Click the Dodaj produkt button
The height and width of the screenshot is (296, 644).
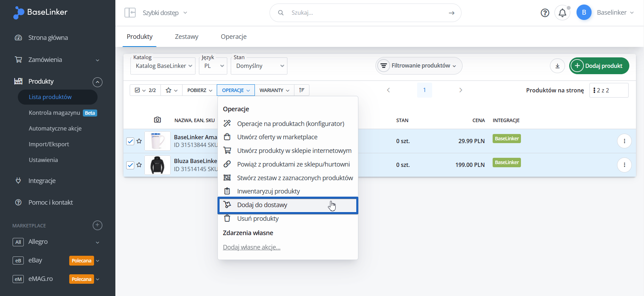click(599, 66)
